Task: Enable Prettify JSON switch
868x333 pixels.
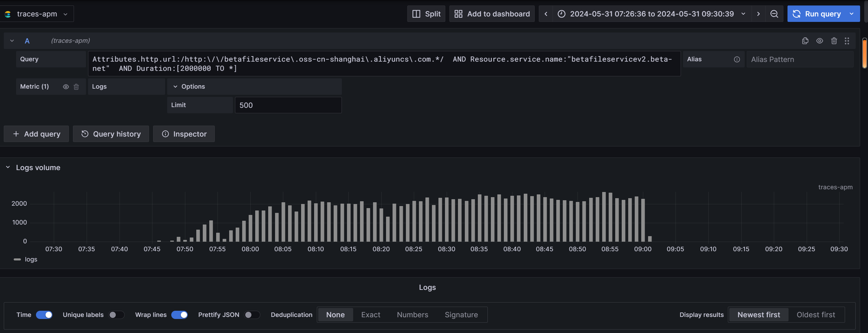Action: click(252, 315)
